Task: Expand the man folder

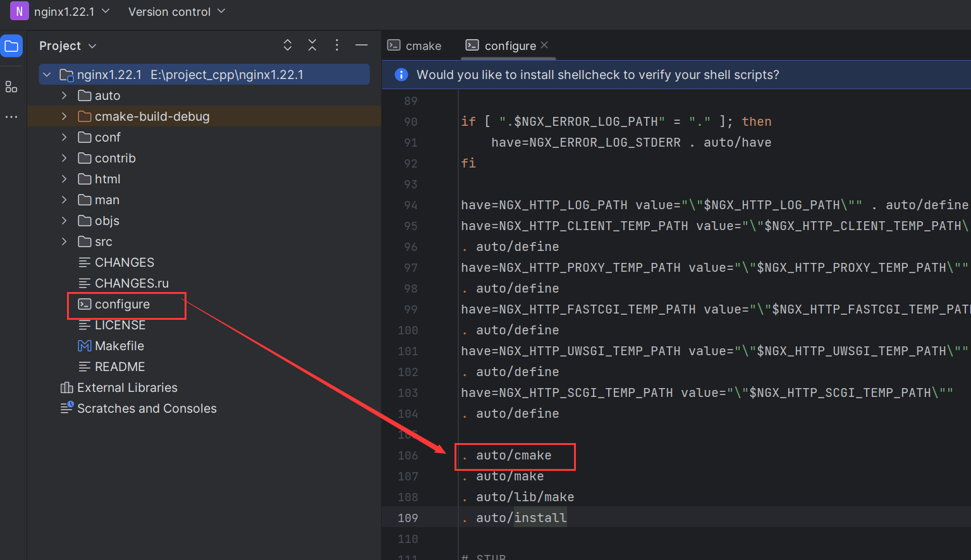Action: coord(64,200)
